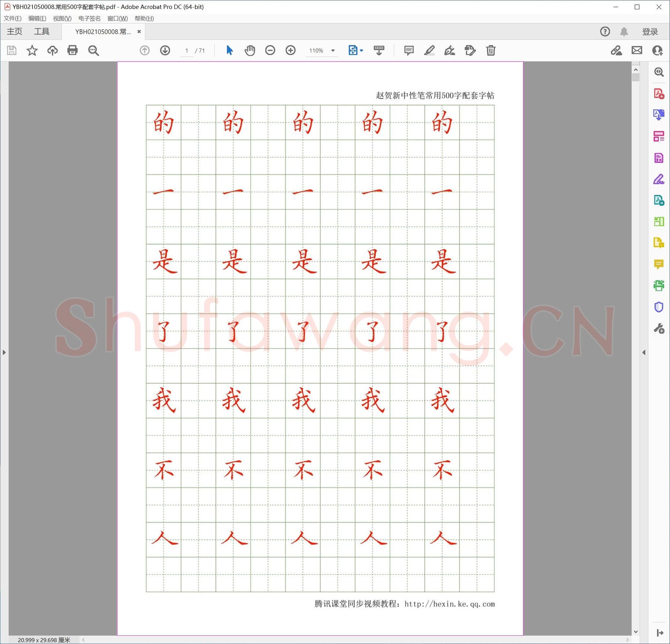Upload file to cloud icon
Image resolution: width=670 pixels, height=644 pixels.
52,50
